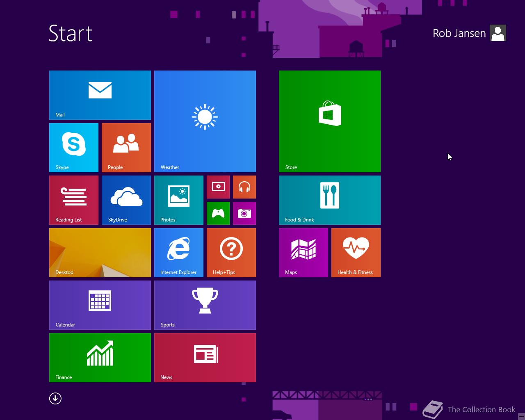Open the Windows Store tile
The image size is (525, 420).
(330, 121)
